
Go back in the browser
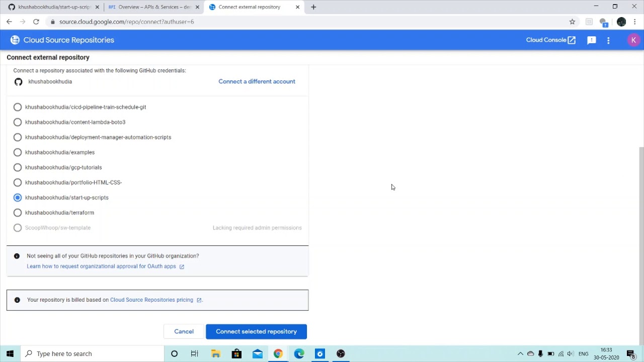[x=9, y=22]
